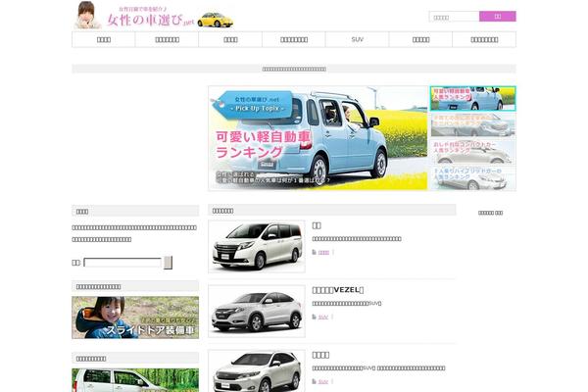This screenshot has height=392, width=588.
Task: Open the silver VEZEL article thumbnail
Action: (257, 311)
